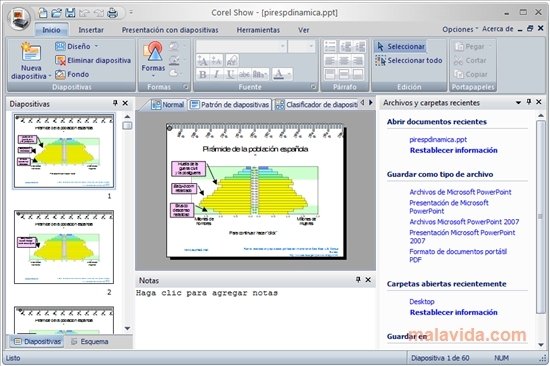Open the font color dropdown arrow
This screenshot has height=366, width=550.
[289, 74]
